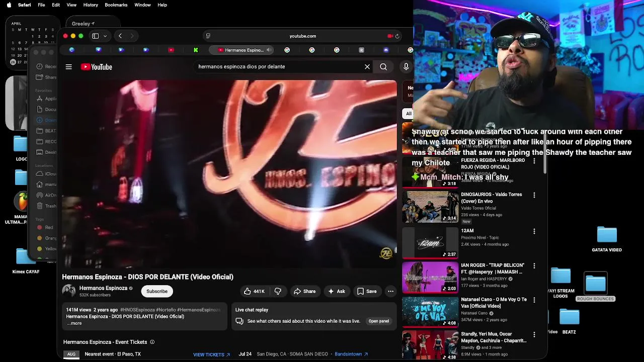The width and height of the screenshot is (644, 362).
Task: Go back in Safari history
Action: click(x=120, y=36)
